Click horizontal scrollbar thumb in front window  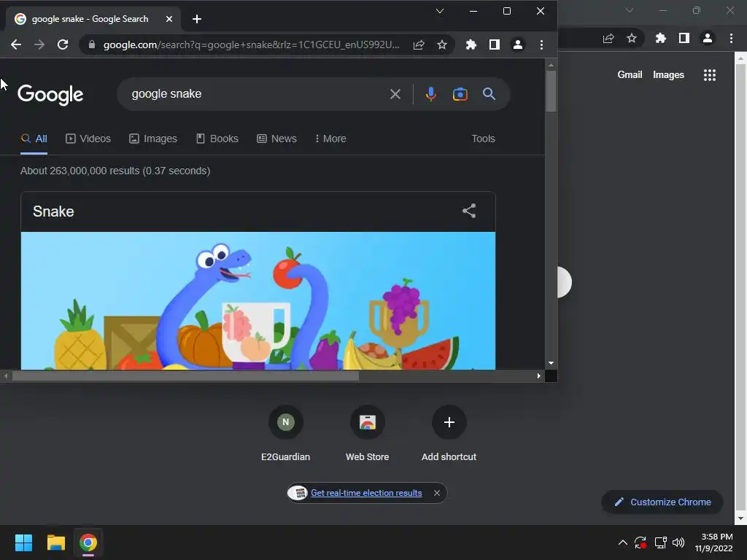click(185, 376)
